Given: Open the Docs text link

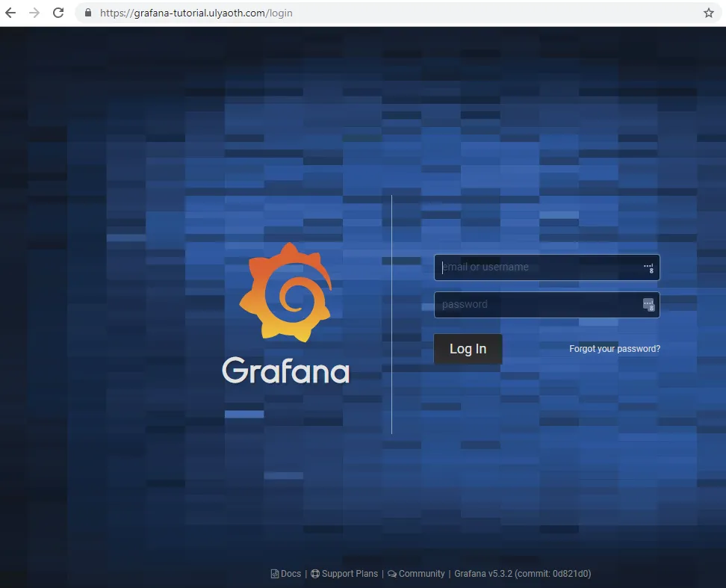Looking at the screenshot, I should click(291, 574).
